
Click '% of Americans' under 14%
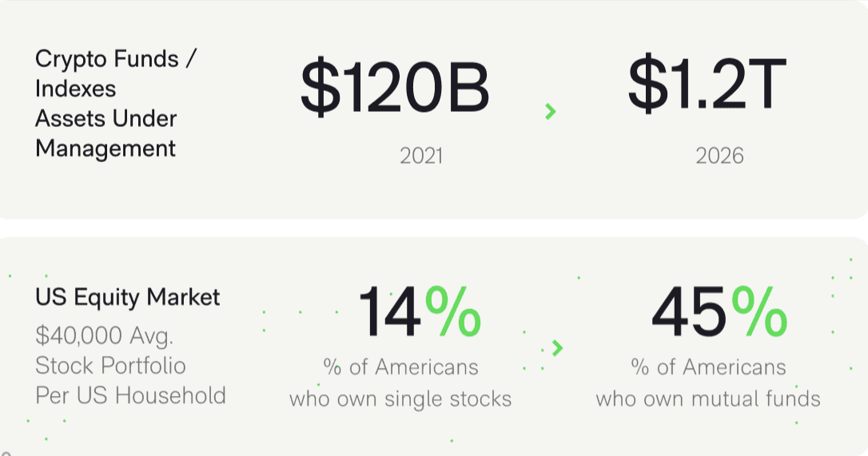tap(400, 367)
